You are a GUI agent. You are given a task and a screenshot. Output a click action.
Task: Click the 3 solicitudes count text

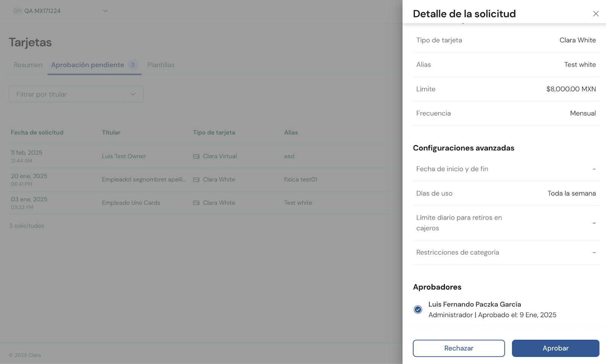[27, 226]
